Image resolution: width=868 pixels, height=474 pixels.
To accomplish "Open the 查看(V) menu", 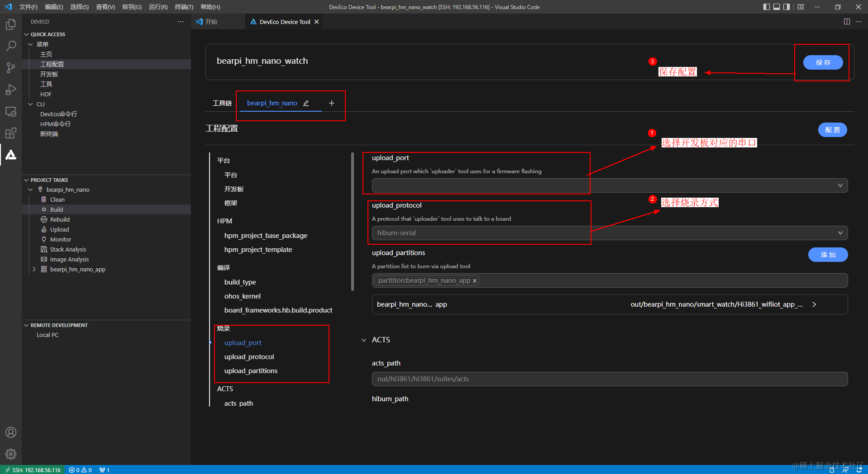I will (x=105, y=7).
